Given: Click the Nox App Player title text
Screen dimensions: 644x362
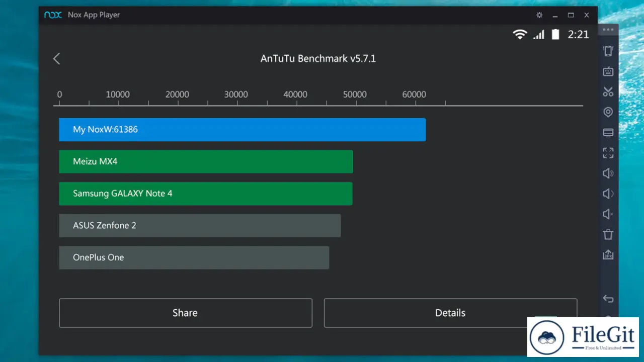Looking at the screenshot, I should [94, 15].
